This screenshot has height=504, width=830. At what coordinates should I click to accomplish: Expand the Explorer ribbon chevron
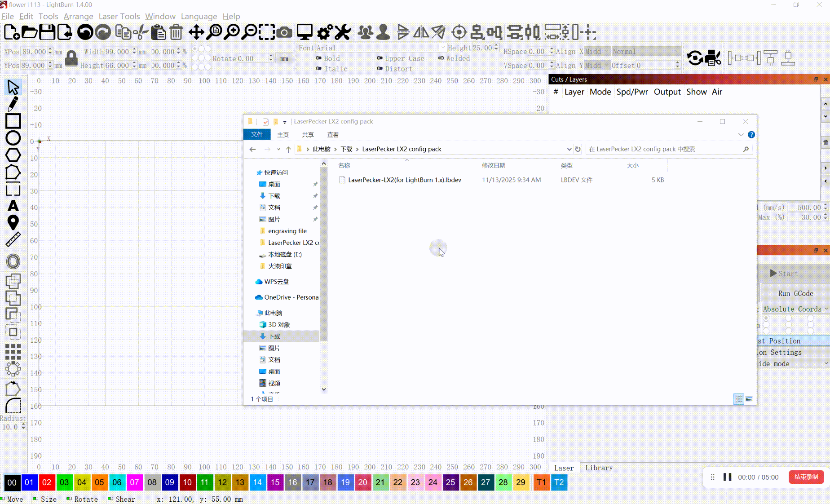(741, 135)
